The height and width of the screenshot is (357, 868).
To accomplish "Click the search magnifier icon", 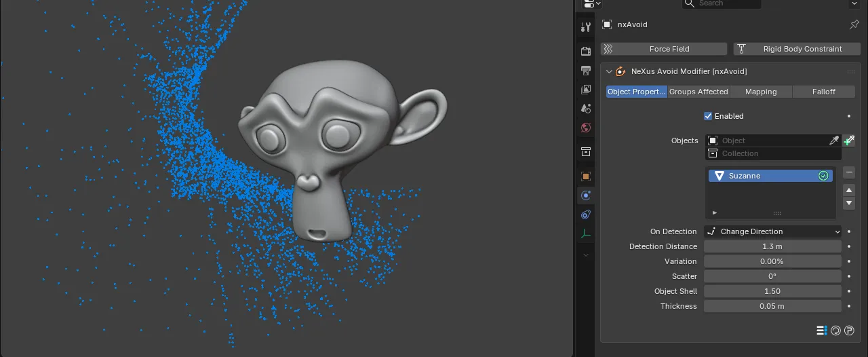I will coord(690,3).
